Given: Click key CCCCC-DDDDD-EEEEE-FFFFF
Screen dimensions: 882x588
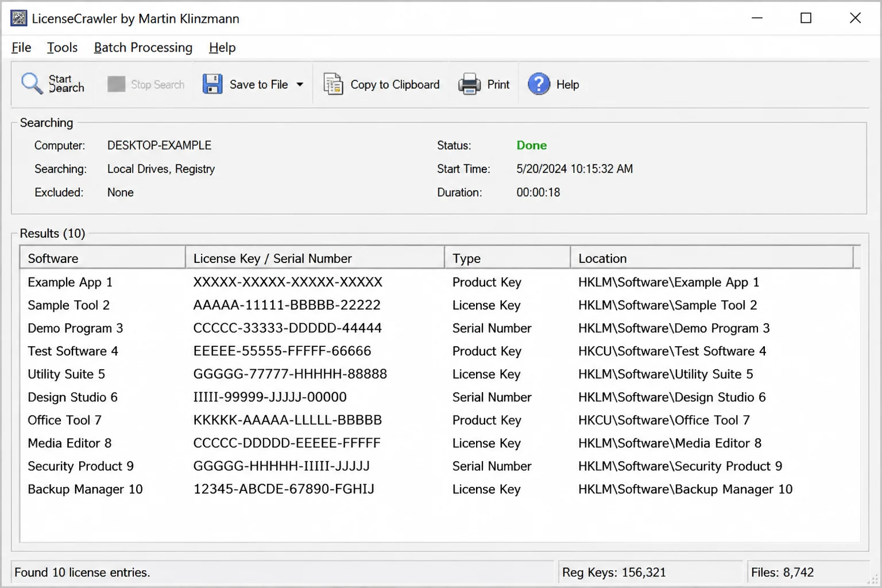Looking at the screenshot, I should pos(287,443).
